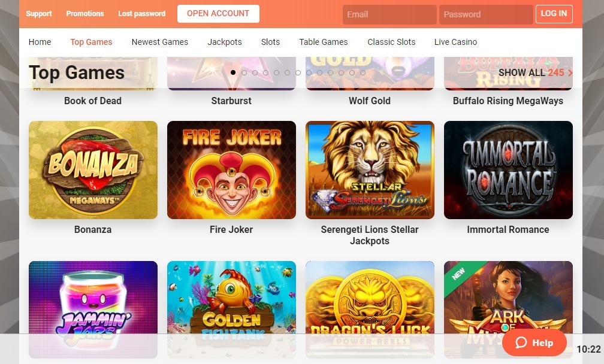604x364 pixels.
Task: Go to the Jackpots tab
Action: tap(225, 42)
